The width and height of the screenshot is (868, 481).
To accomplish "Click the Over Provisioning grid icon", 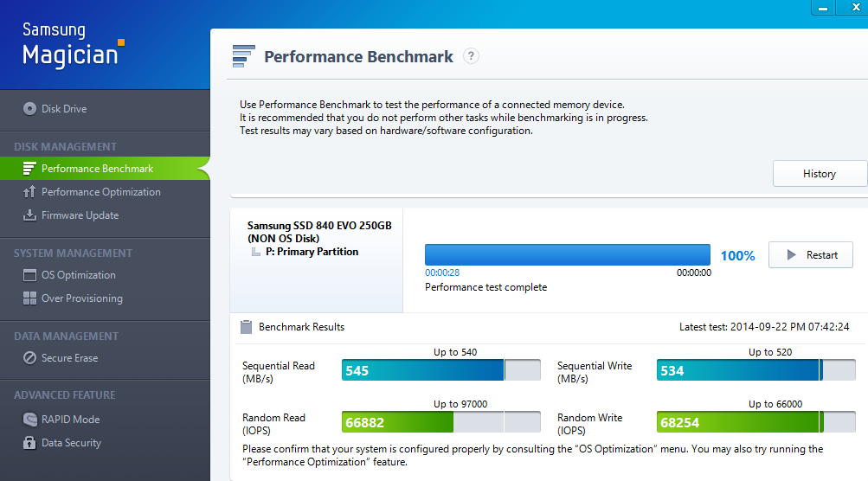I will [x=29, y=298].
